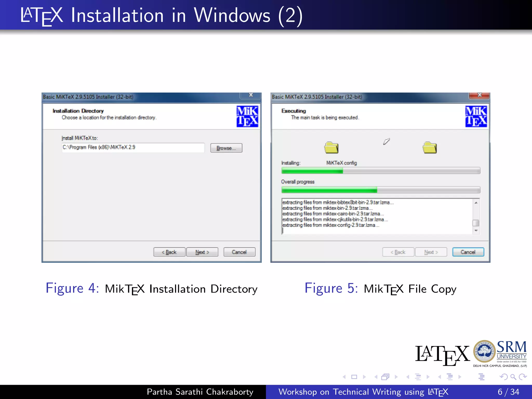Click the single-slide rectangle navigation icon

354,377
